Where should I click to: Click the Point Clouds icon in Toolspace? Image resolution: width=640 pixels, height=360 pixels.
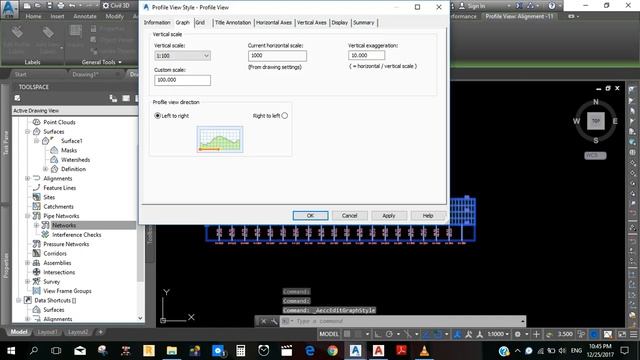pyautogui.click(x=36, y=122)
